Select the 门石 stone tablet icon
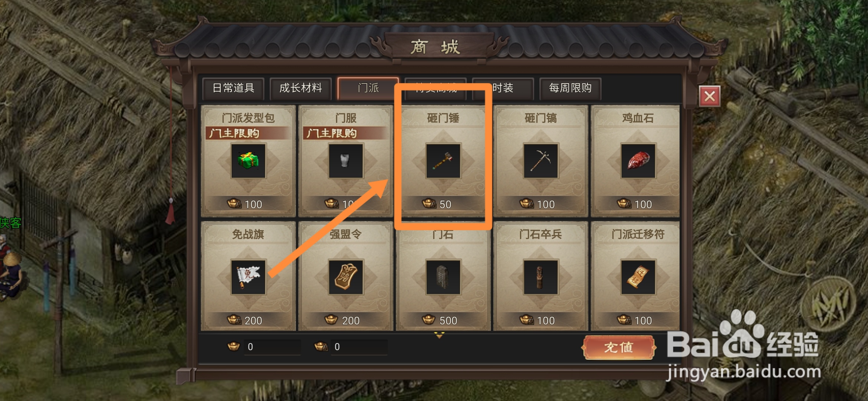Screen dimensions: 868x401 (x=443, y=277)
